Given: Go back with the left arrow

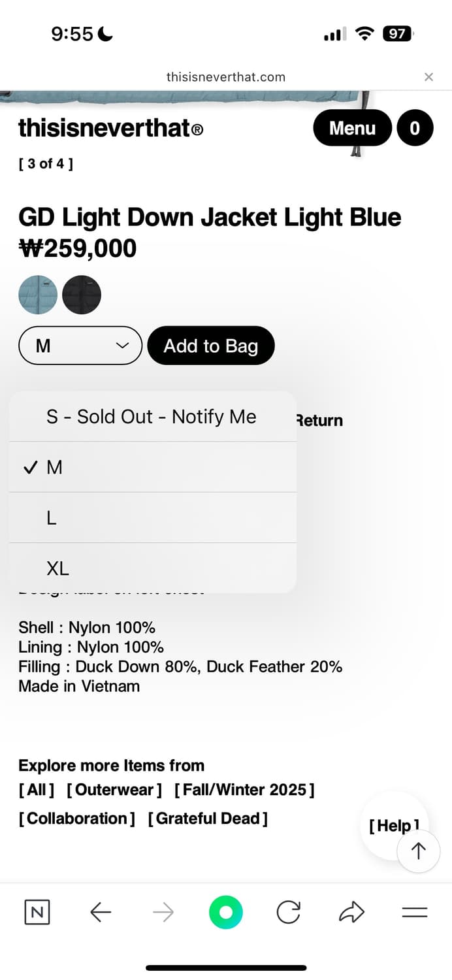Looking at the screenshot, I should (x=101, y=912).
